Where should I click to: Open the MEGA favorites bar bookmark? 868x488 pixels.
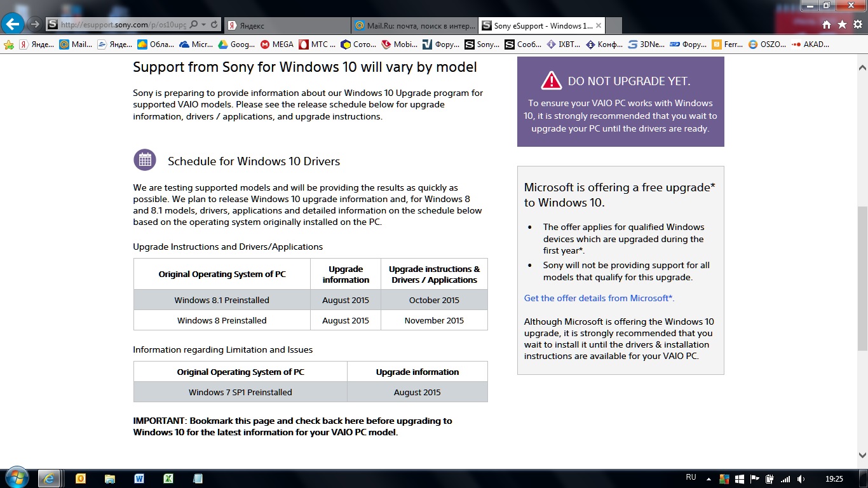tap(277, 44)
